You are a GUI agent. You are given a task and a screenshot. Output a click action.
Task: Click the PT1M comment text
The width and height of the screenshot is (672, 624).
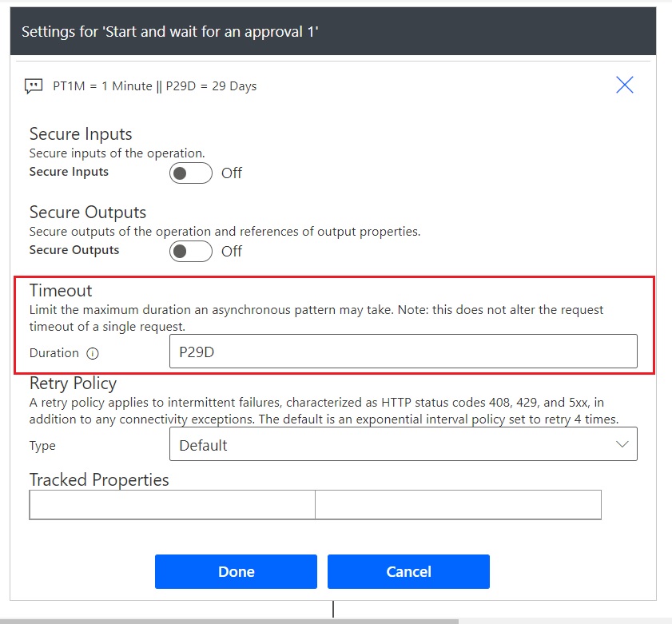coord(155,86)
